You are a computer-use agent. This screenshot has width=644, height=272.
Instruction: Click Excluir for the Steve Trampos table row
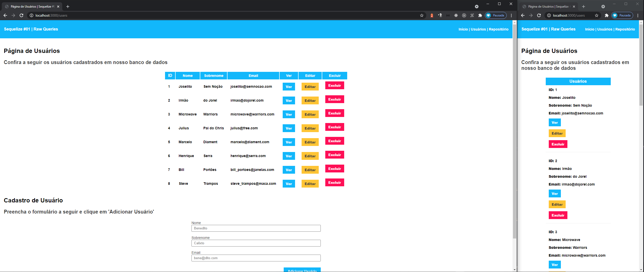[x=335, y=183]
